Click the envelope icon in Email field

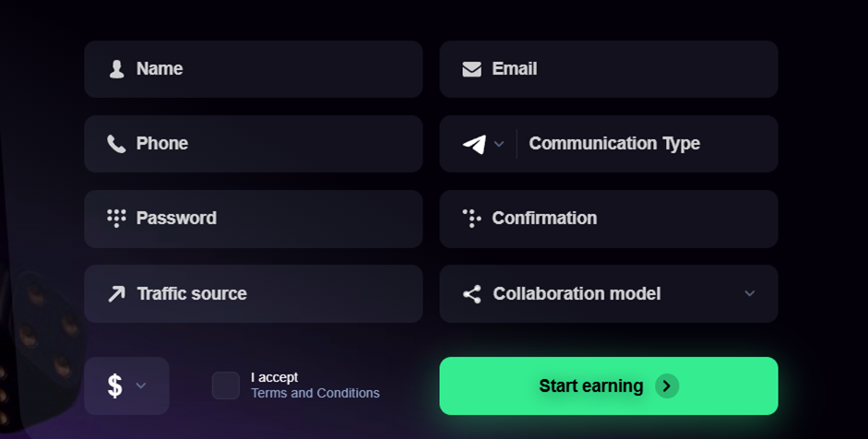pyautogui.click(x=471, y=69)
